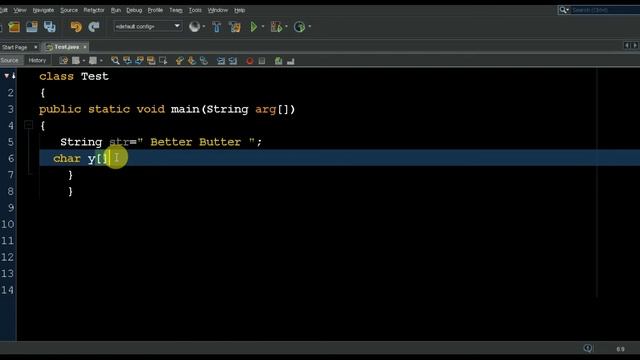Screen dimensions: 640x360
Task: Expand the Debug Project dropdown arrow
Action: point(286,27)
